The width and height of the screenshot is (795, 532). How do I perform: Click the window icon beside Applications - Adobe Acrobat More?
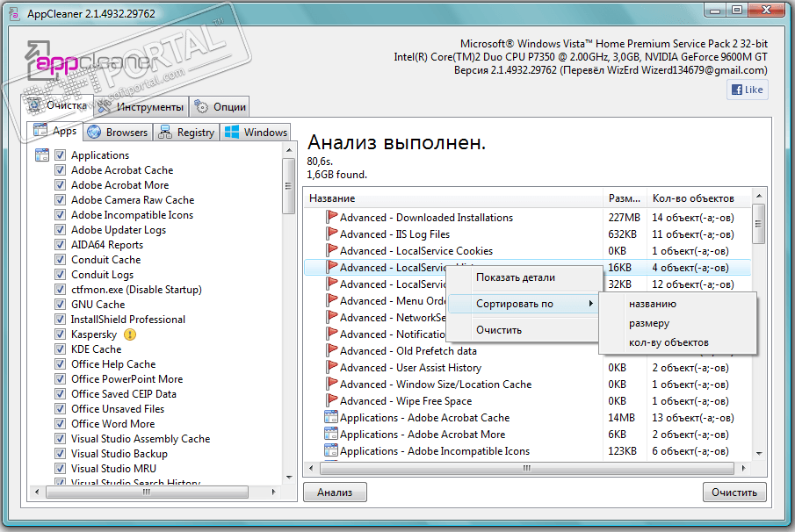click(x=331, y=435)
